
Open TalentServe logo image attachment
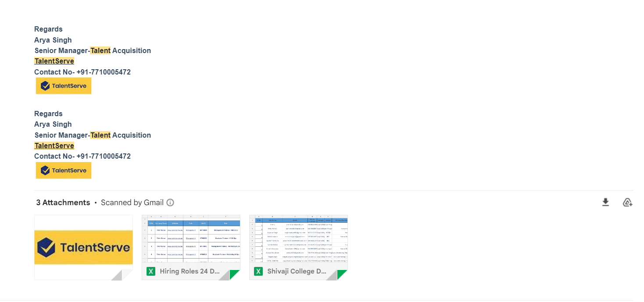83,247
